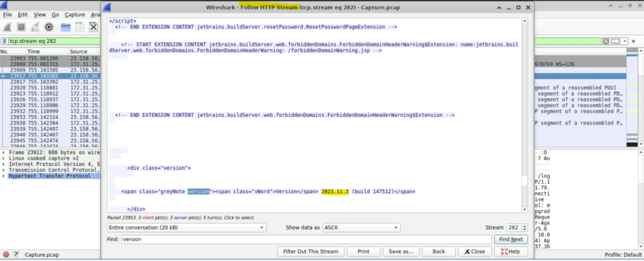Expand the Frame 23912 tree item
Screen dimensions: 644x261
point(4,152)
